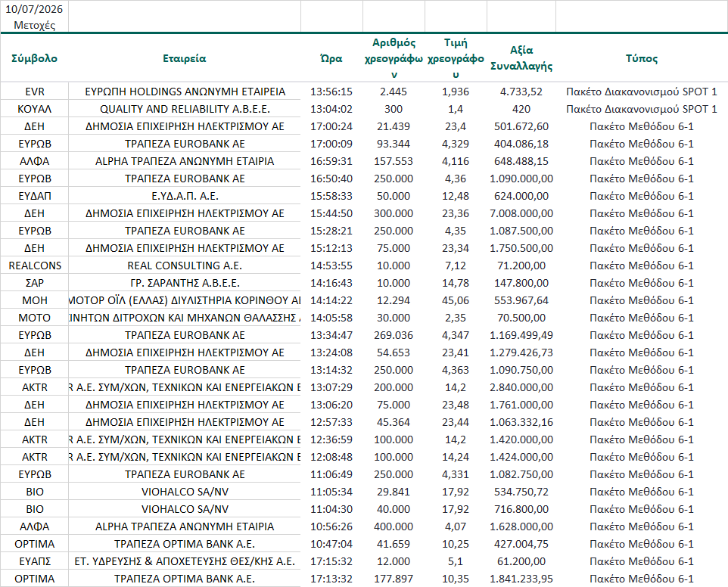Click the ΜΟΗ symbol cell
728x587 pixels.
click(34, 301)
